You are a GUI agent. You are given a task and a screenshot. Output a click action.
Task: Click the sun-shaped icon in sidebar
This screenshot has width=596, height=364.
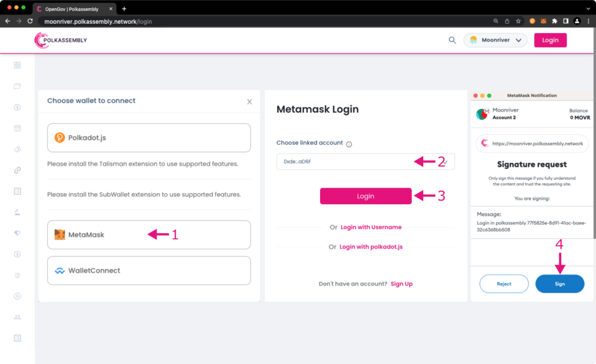tap(17, 275)
